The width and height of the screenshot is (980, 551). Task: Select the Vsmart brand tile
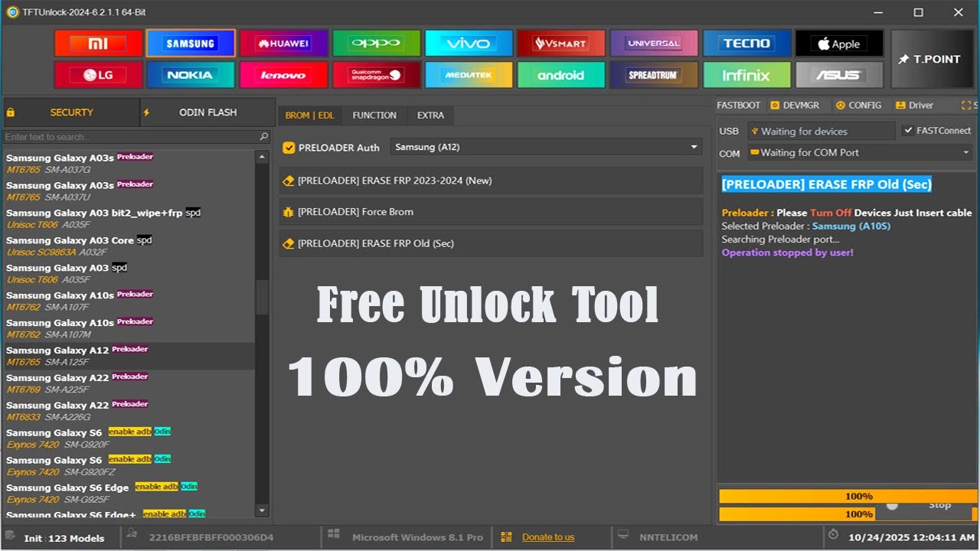tap(561, 43)
